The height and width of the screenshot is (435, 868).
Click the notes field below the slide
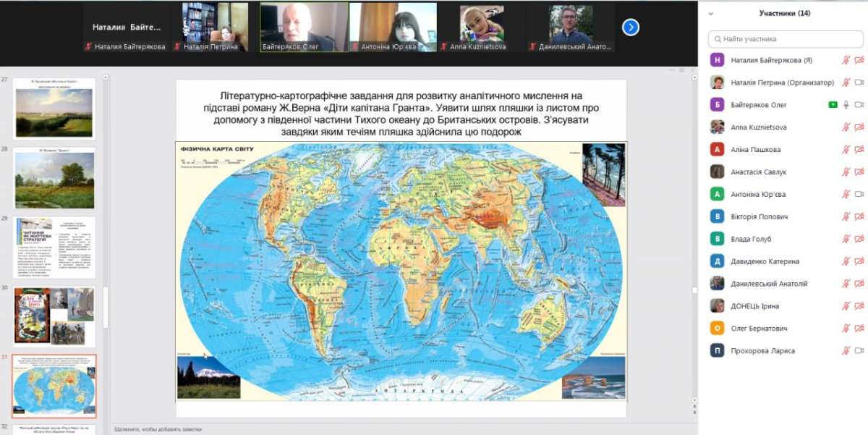[x=362, y=429]
